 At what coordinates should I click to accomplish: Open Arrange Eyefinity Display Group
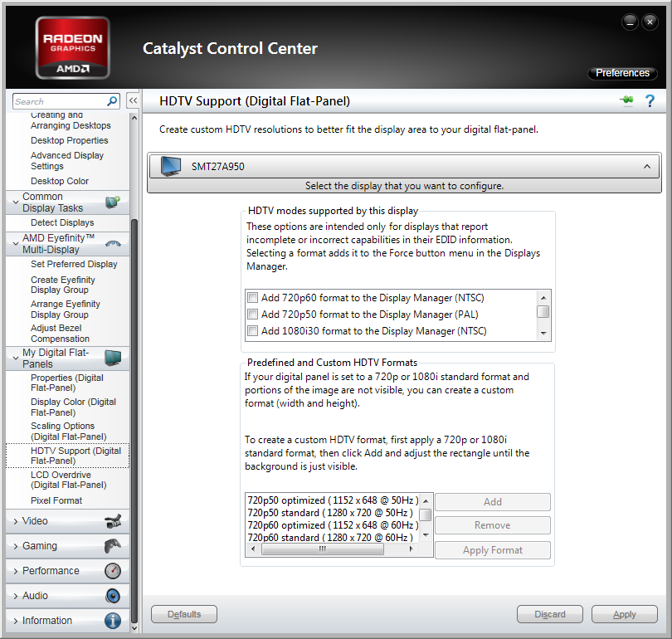coord(66,310)
